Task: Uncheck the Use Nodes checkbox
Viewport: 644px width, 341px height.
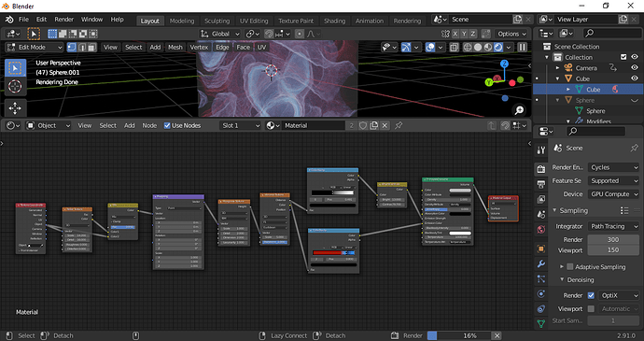Action: (167, 125)
